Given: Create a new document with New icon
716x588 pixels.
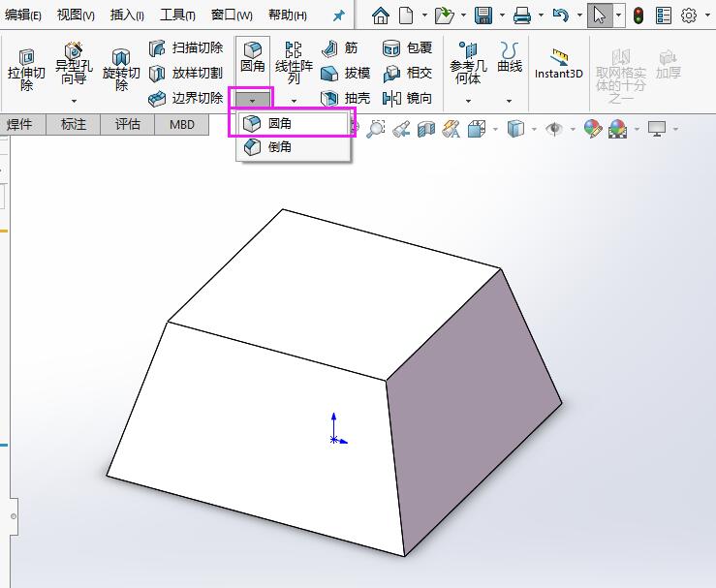Looking at the screenshot, I should click(406, 15).
